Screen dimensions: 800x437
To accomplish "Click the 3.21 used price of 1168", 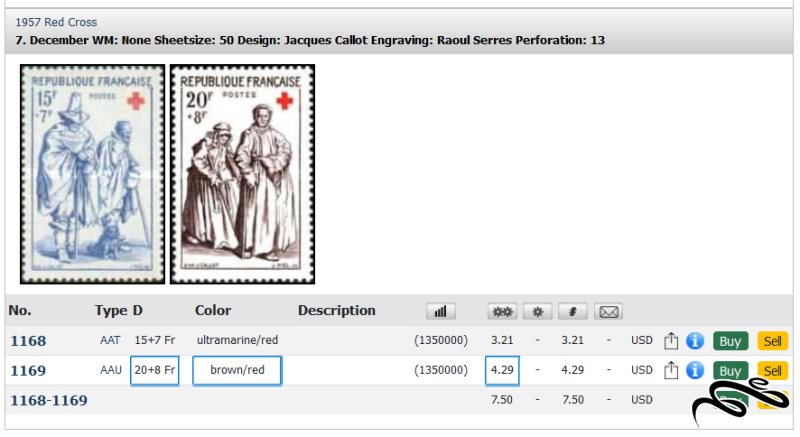I will [x=572, y=340].
